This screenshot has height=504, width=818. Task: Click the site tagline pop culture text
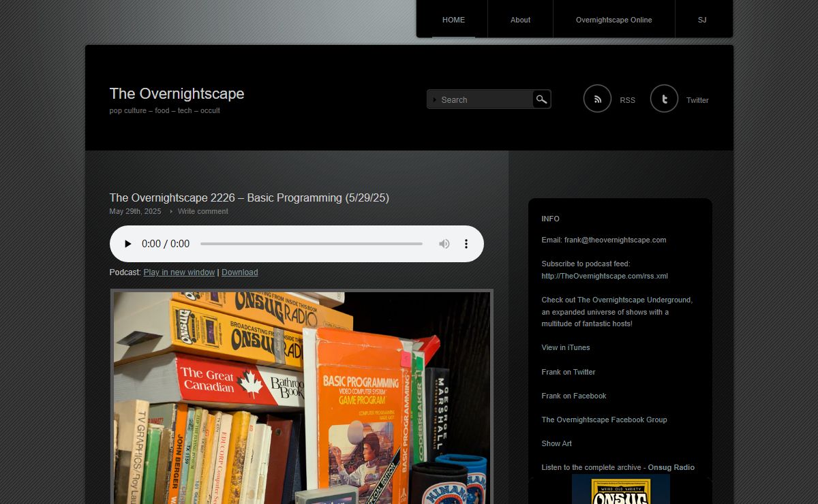[x=164, y=110]
